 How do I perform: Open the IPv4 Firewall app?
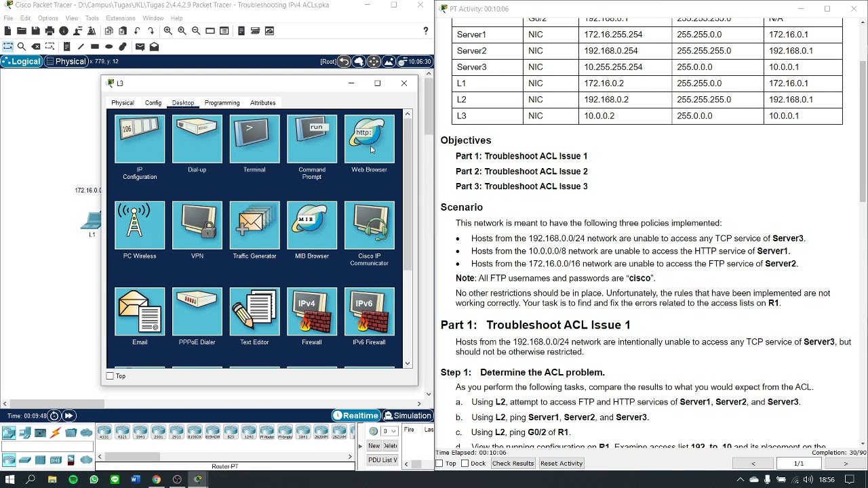(x=312, y=312)
